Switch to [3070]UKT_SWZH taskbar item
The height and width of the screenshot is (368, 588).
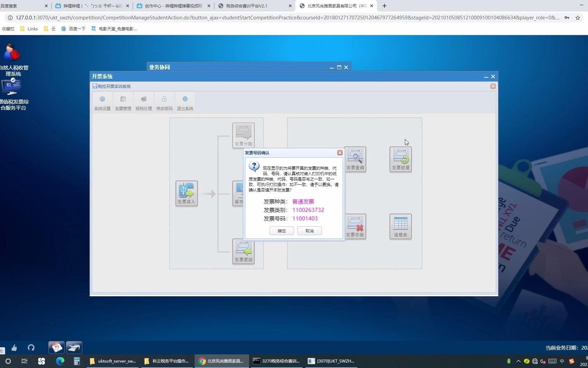coord(331,361)
